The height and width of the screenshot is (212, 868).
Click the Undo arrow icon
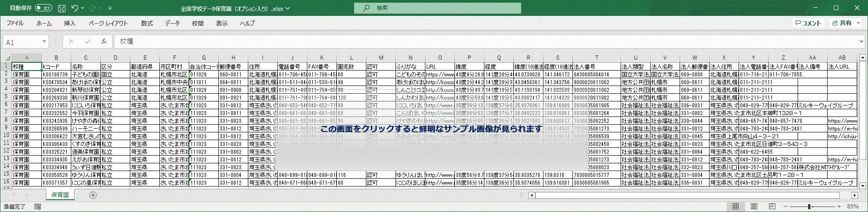tap(75, 8)
